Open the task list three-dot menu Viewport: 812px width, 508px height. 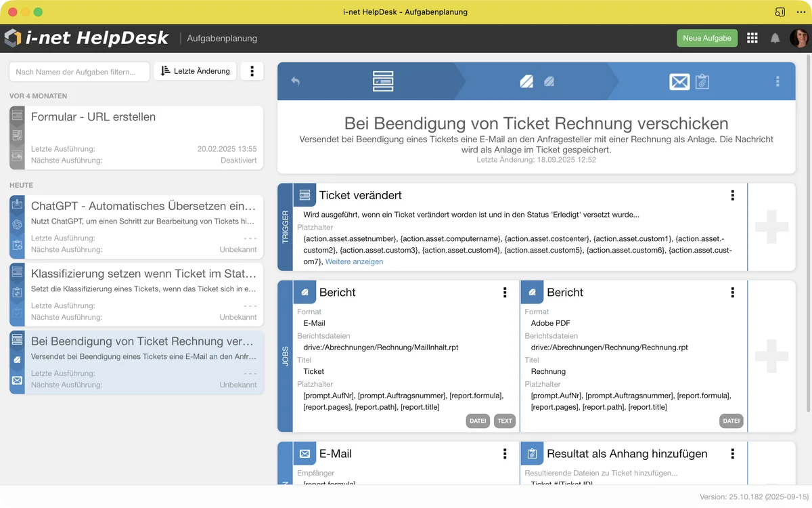point(252,71)
